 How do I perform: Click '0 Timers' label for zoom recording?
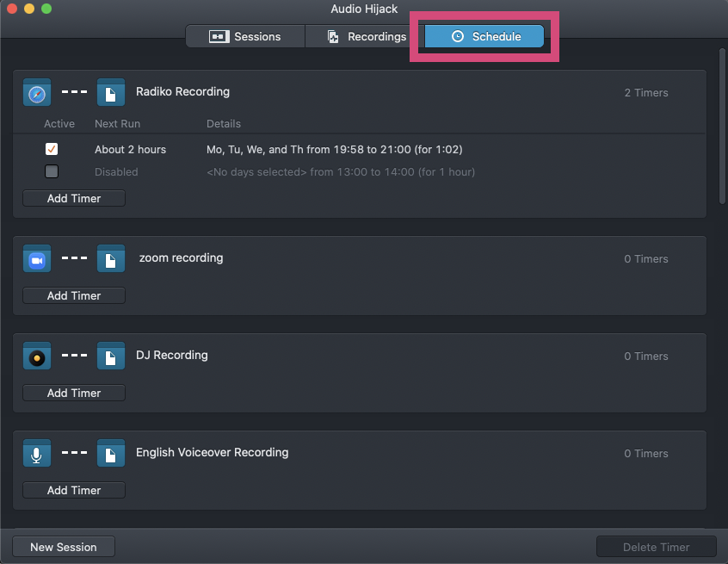646,259
